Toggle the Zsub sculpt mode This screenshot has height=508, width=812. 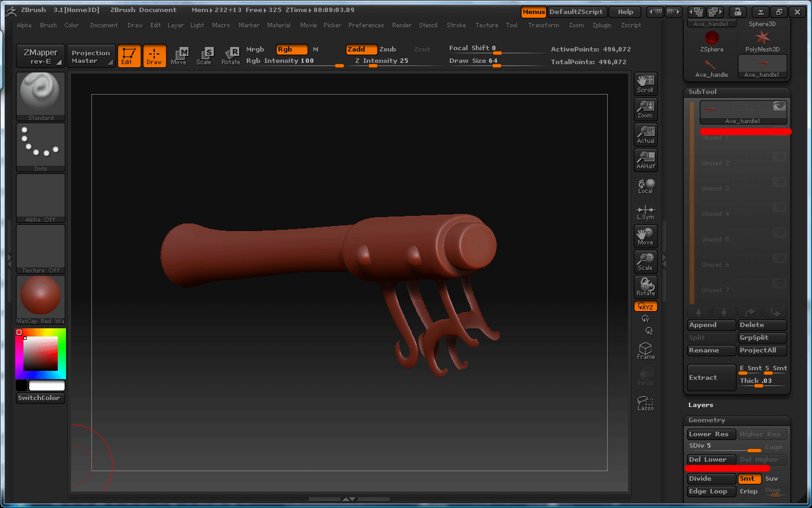point(388,50)
